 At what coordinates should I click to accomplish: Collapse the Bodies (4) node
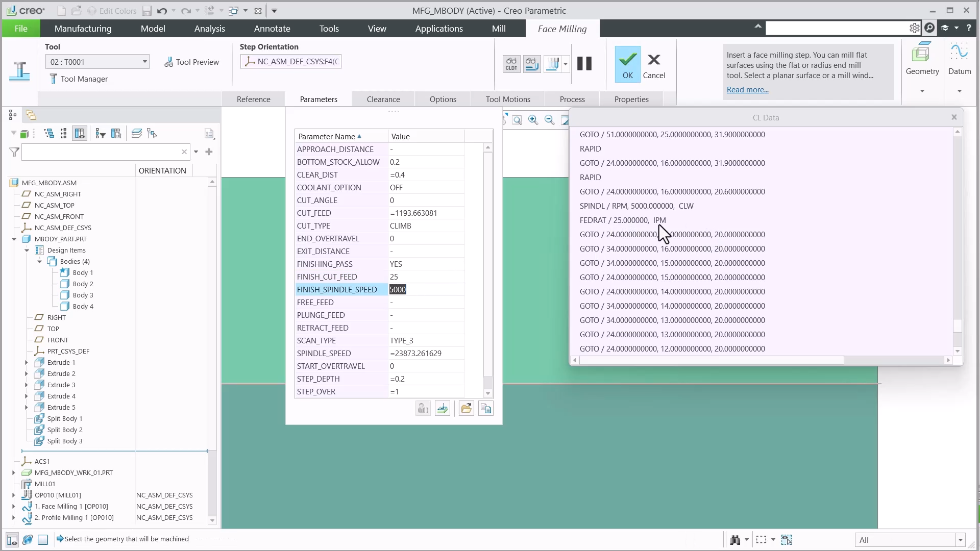tap(39, 261)
